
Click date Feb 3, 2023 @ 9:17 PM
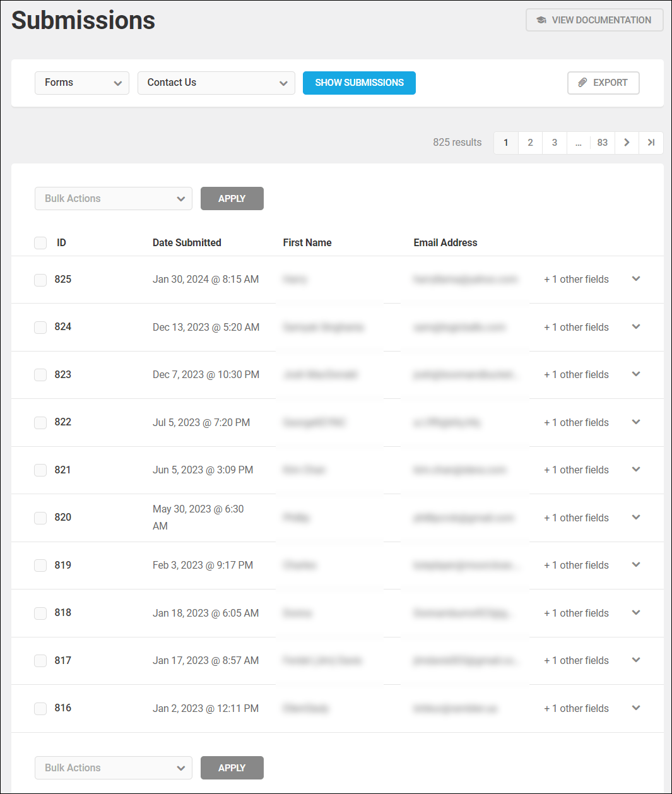203,566
